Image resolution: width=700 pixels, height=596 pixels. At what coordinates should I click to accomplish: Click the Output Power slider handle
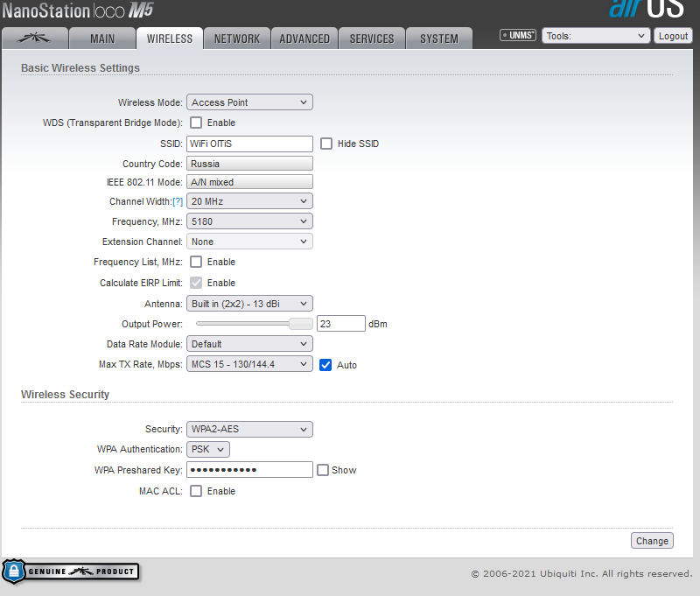click(301, 324)
